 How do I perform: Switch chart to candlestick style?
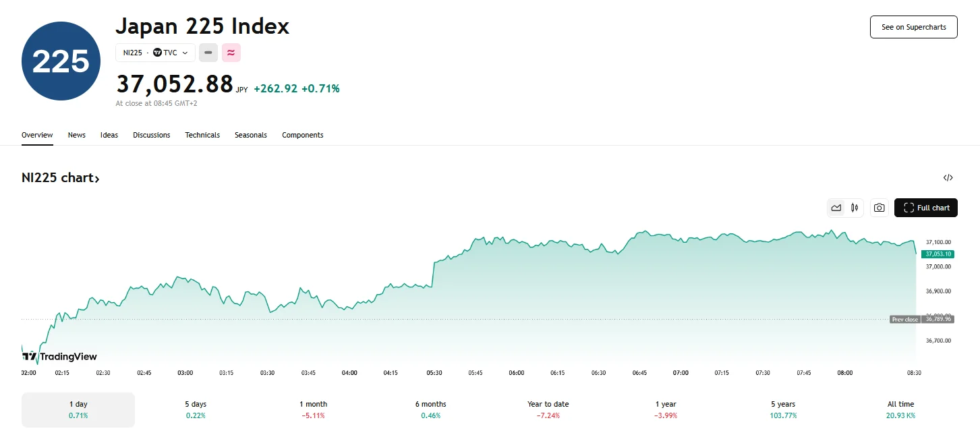tap(855, 208)
